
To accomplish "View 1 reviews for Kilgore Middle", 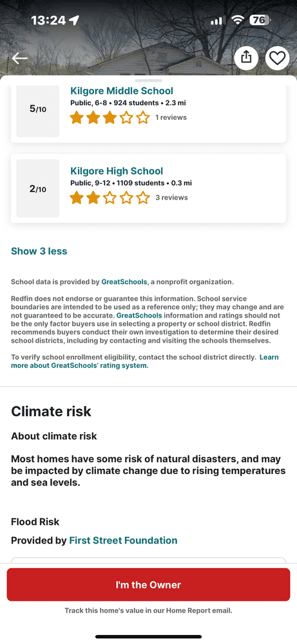I will point(171,117).
